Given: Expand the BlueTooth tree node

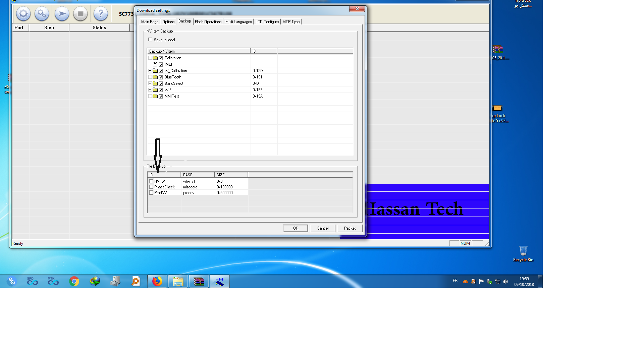Looking at the screenshot, I should [x=150, y=77].
